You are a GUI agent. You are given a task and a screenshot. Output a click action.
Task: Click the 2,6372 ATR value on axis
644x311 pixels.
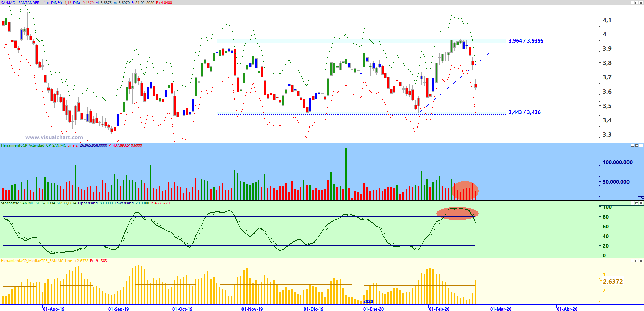click(613, 282)
